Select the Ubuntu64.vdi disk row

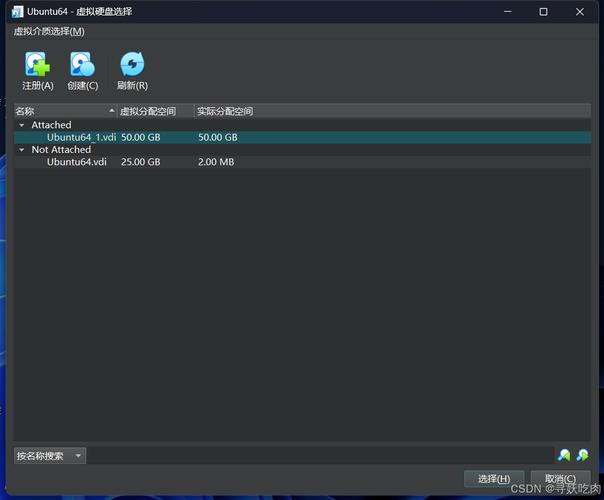coord(77,162)
